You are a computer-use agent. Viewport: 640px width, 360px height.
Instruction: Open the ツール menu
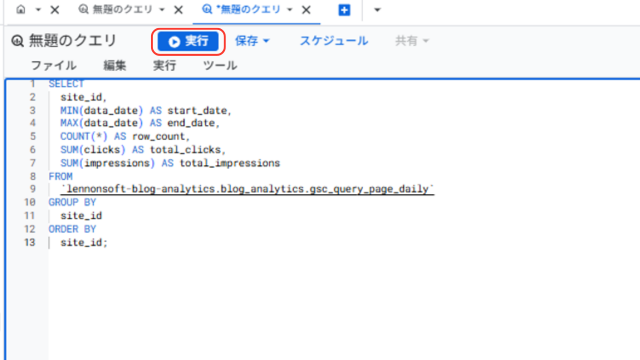coord(220,65)
